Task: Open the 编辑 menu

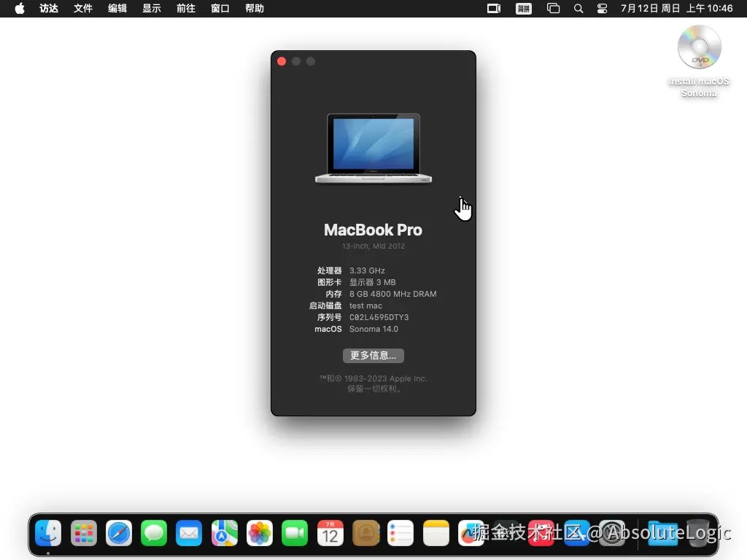Action: pos(117,9)
